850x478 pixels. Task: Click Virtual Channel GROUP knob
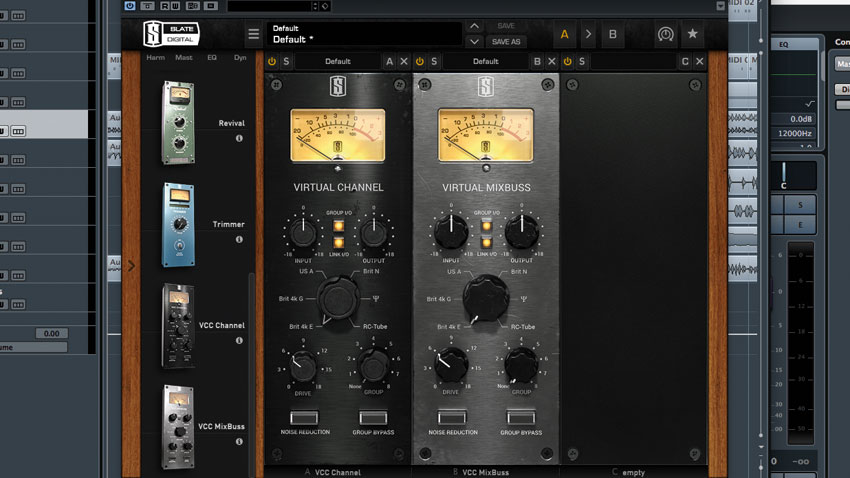pos(374,365)
